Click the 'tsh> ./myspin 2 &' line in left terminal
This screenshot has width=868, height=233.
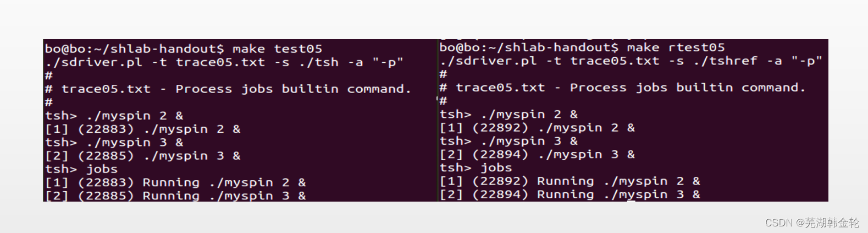tap(114, 116)
